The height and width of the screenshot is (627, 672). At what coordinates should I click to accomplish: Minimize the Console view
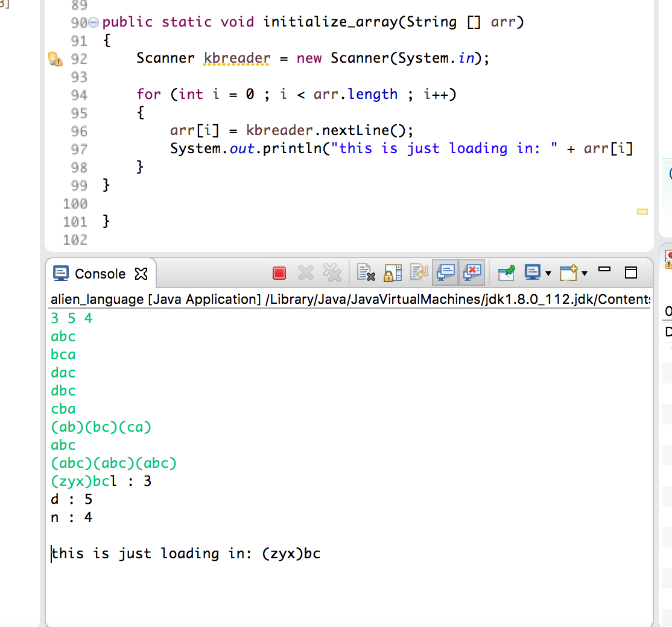[604, 271]
